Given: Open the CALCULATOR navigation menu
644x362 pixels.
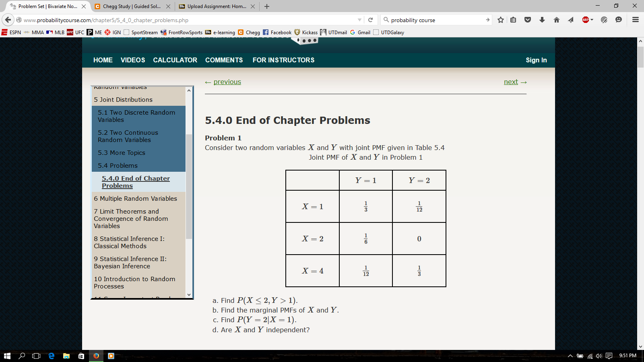Looking at the screenshot, I should (x=175, y=60).
